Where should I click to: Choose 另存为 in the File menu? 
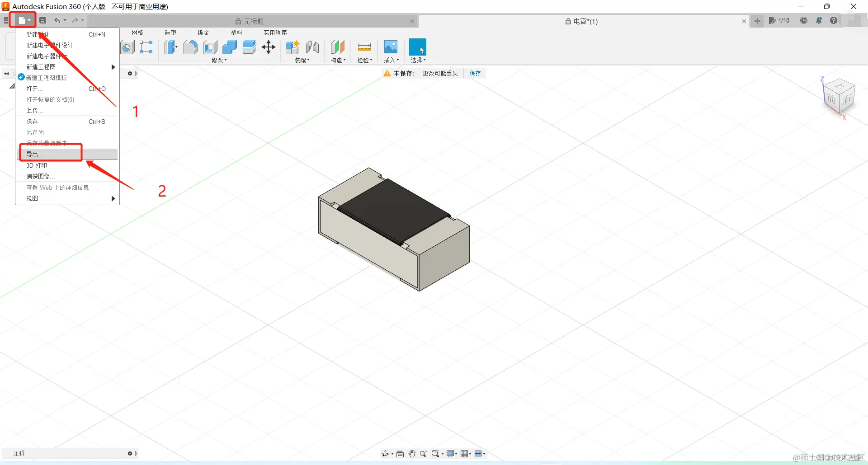(x=67, y=132)
